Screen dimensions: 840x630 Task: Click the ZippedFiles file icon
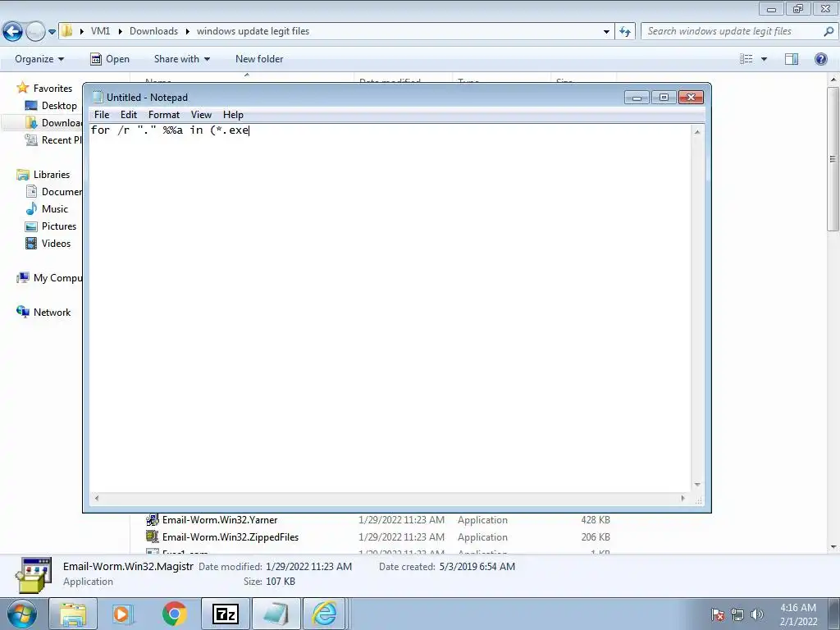coord(152,536)
